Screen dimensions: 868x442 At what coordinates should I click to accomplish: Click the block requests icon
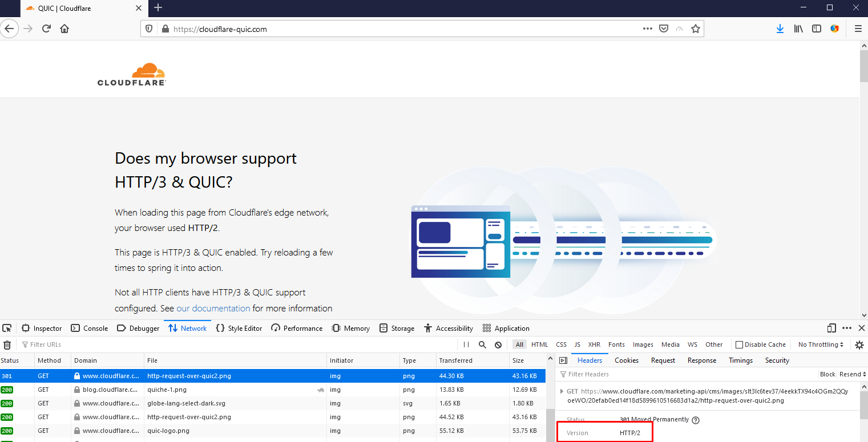(x=498, y=344)
